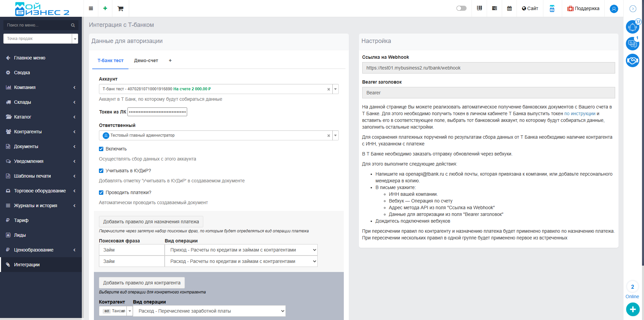Switch to the Демо-счет tab

146,61
